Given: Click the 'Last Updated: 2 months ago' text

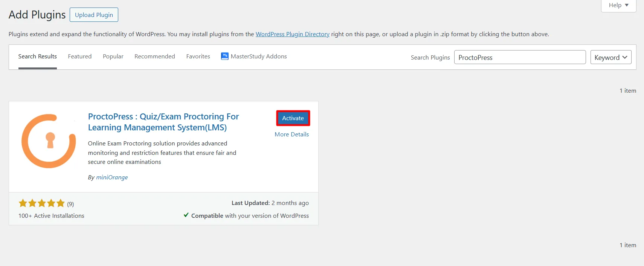Looking at the screenshot, I should 270,203.
